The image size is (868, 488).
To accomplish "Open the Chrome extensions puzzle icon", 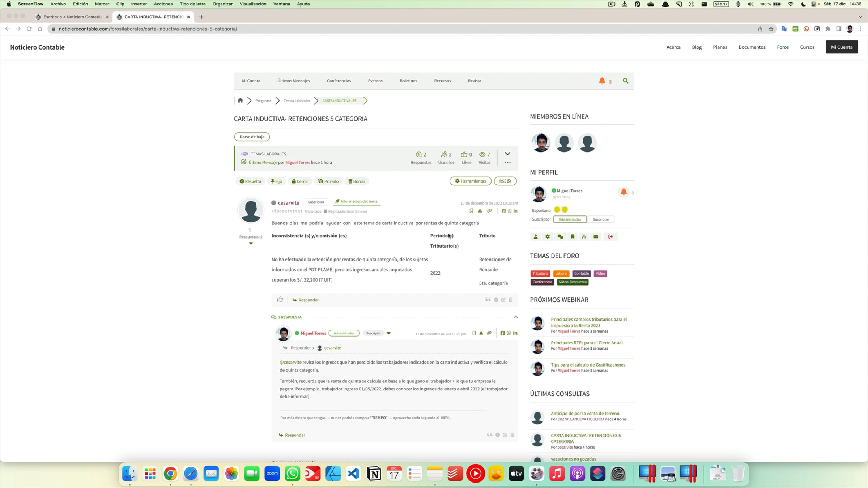I will coord(828,29).
